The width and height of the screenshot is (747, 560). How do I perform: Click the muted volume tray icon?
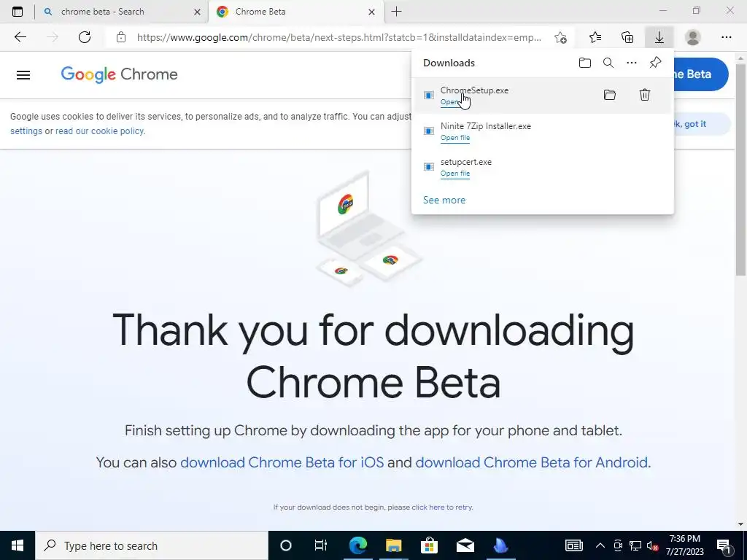(x=652, y=545)
